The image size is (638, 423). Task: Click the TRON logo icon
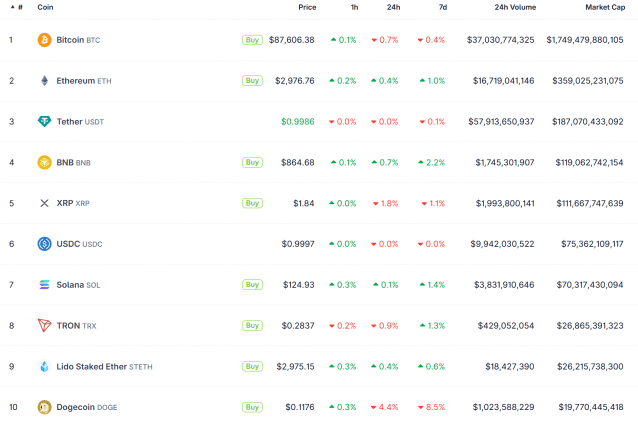44,325
